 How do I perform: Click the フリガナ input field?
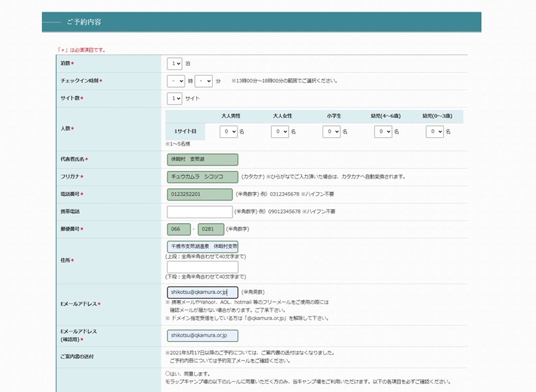pyautogui.click(x=202, y=177)
